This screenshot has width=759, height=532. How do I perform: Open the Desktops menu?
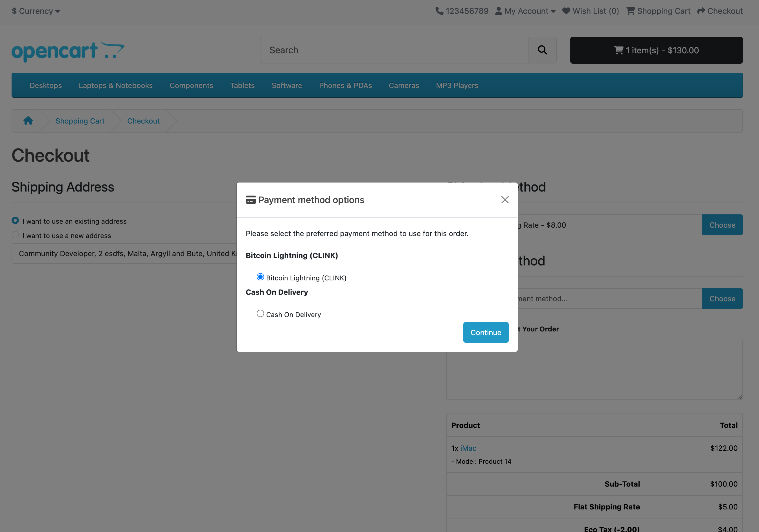point(46,85)
